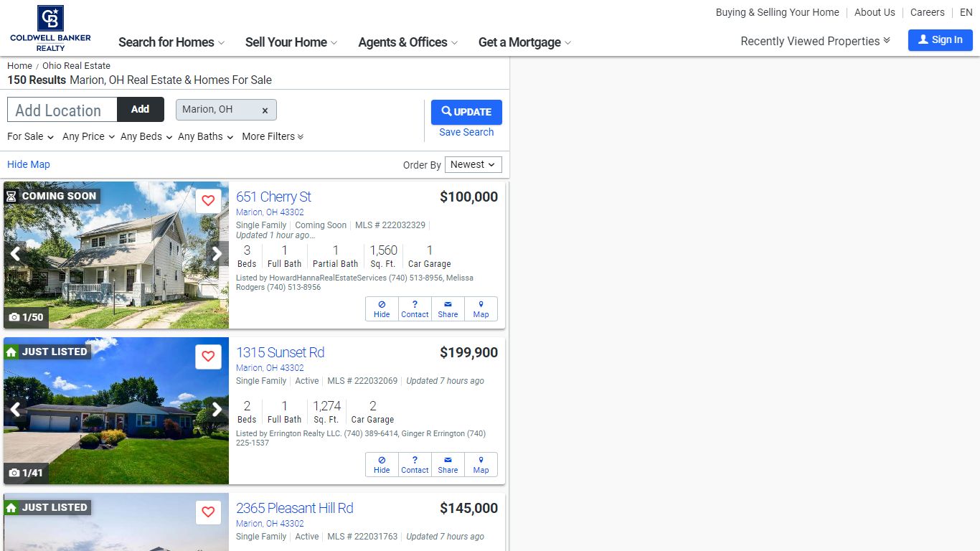Show previous photo of 651 Cherry St
Image resolution: width=980 pixels, height=551 pixels.
(x=15, y=254)
